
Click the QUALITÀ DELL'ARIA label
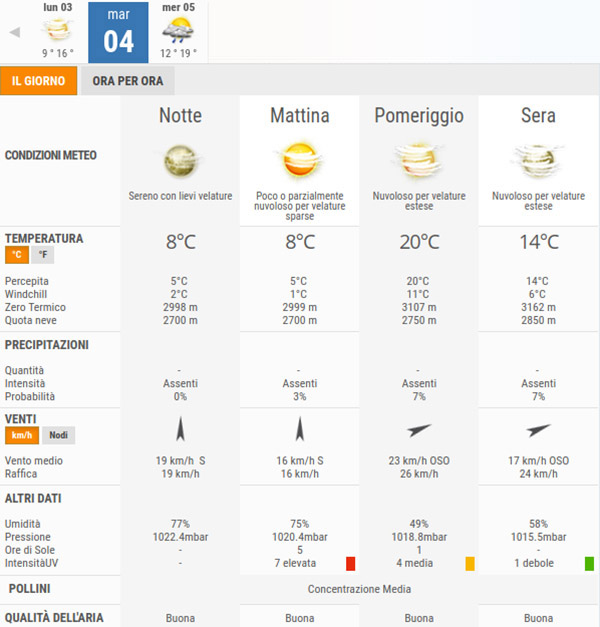[54, 618]
